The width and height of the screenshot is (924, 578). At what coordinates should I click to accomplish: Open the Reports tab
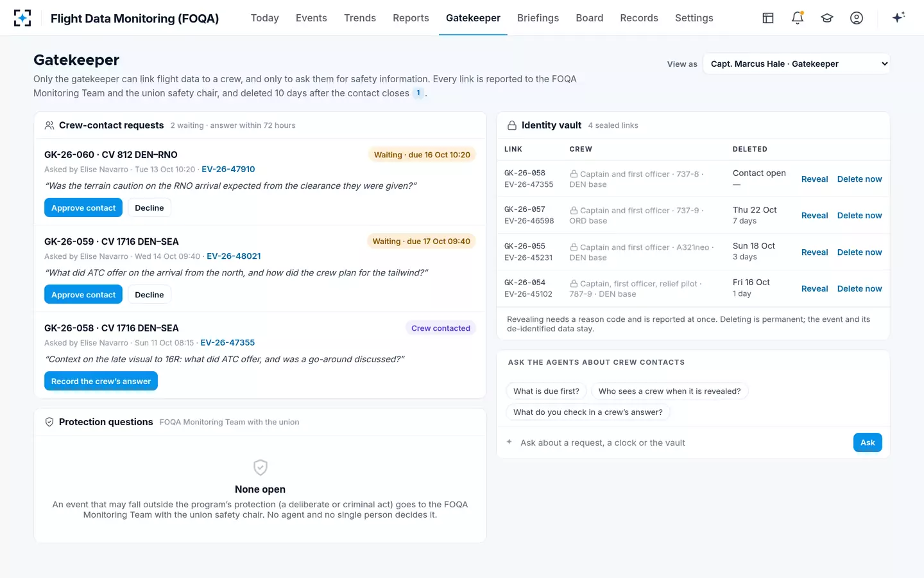pos(411,18)
